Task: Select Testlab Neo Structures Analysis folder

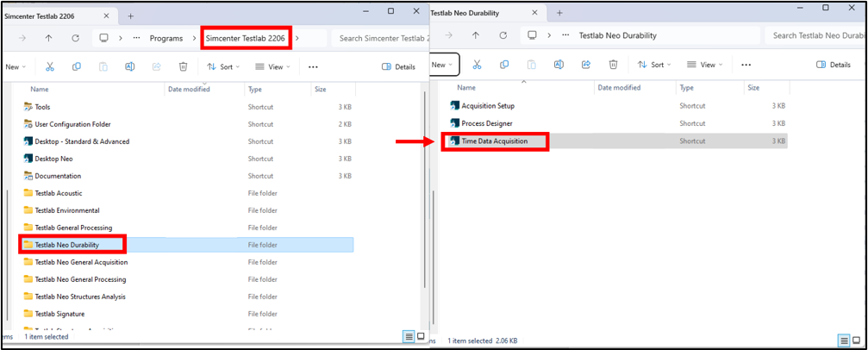Action: (75, 297)
